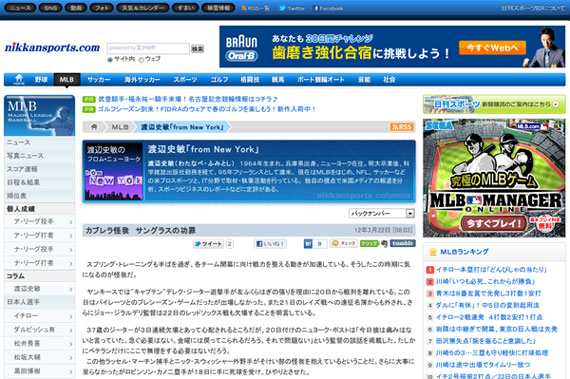
Task: Open the 芸能 tab
Action: (x=364, y=80)
